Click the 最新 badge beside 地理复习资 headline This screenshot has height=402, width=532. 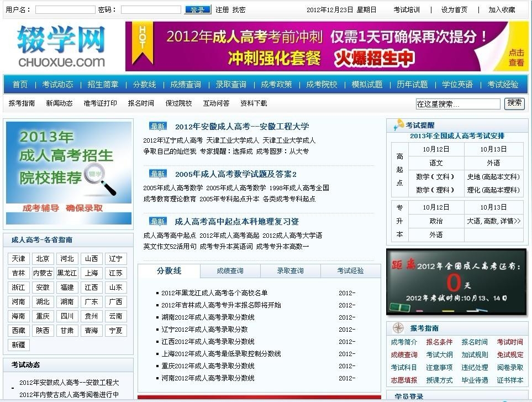tap(158, 222)
